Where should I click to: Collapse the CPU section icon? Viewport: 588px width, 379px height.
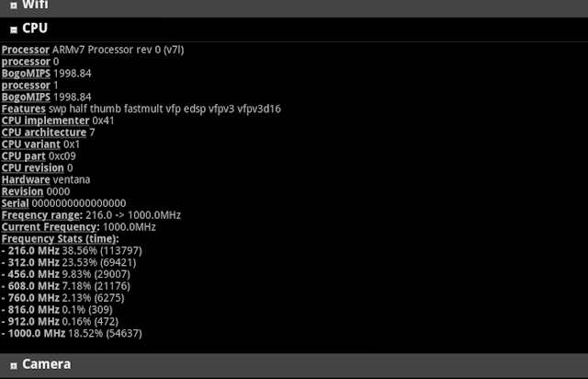14,29
